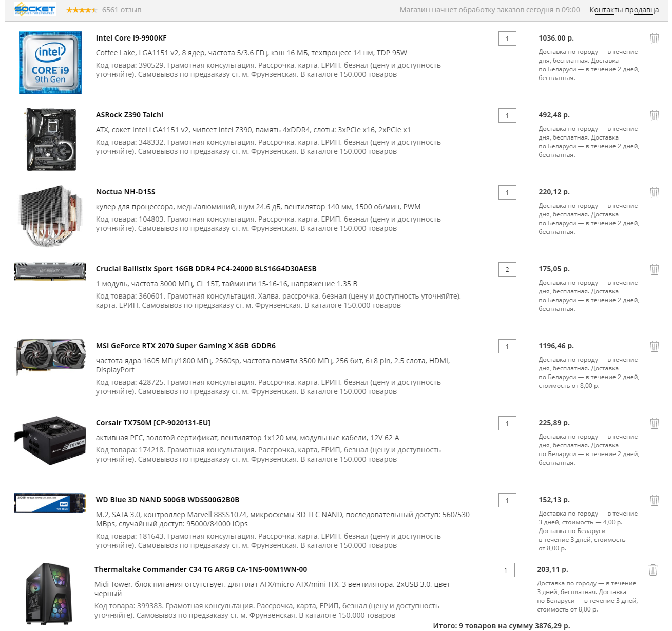Image resolution: width=672 pixels, height=631 pixels.
Task: Open Corsair TX750M product title
Action: pyautogui.click(x=153, y=423)
